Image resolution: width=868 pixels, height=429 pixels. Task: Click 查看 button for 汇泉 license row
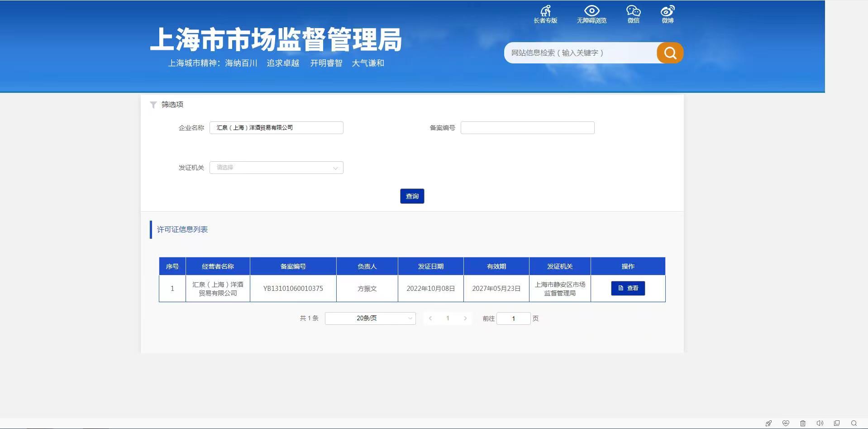click(628, 288)
